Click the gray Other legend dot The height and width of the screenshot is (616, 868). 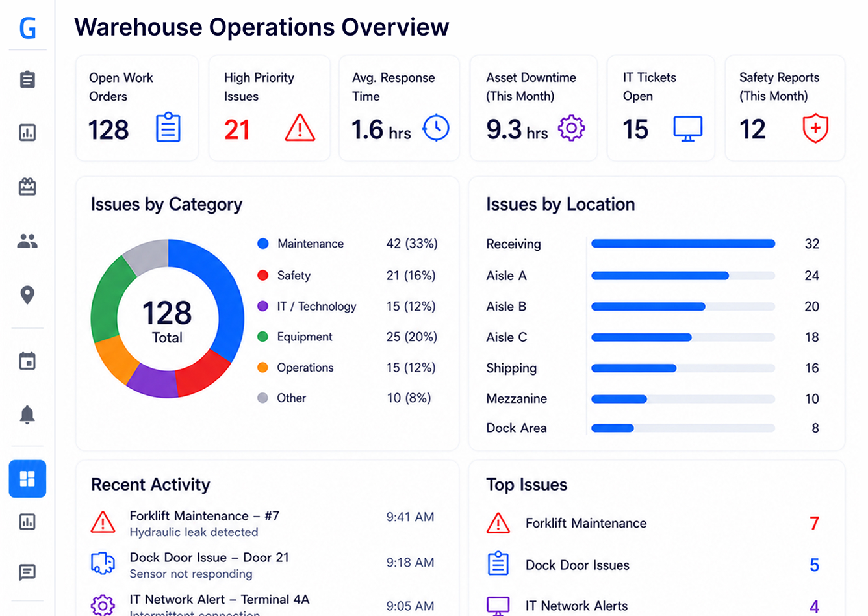(263, 398)
